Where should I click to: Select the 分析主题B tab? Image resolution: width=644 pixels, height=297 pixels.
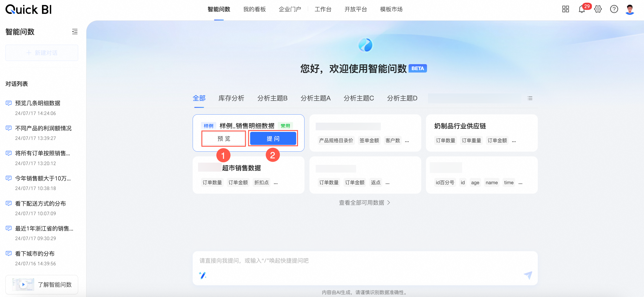pyautogui.click(x=272, y=98)
